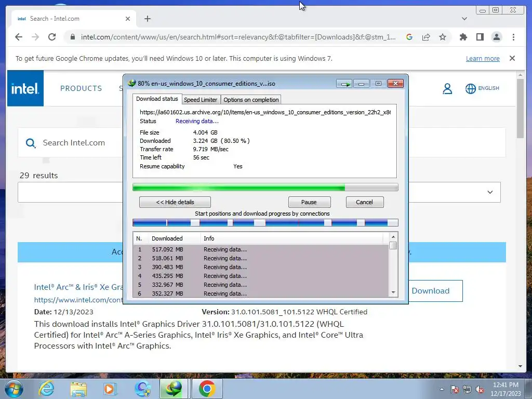Image resolution: width=532 pixels, height=399 pixels.
Task: Click the Action Center flag tray icon
Action: (x=454, y=390)
